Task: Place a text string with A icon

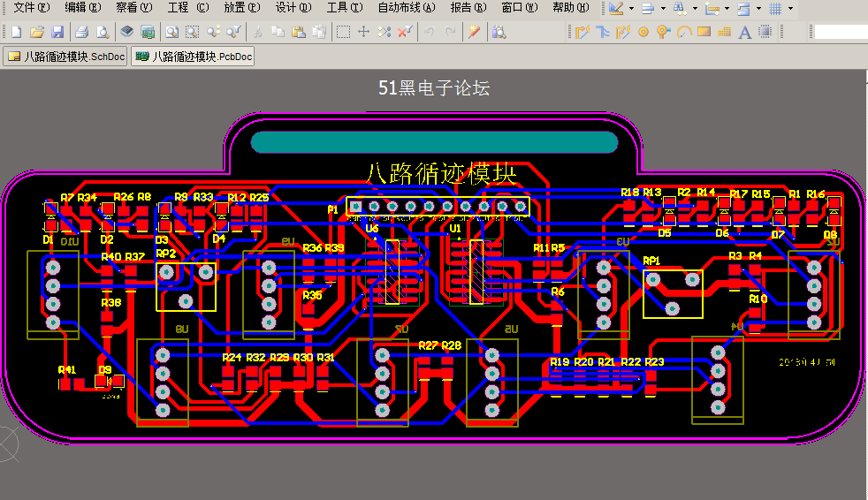Action: point(745,32)
